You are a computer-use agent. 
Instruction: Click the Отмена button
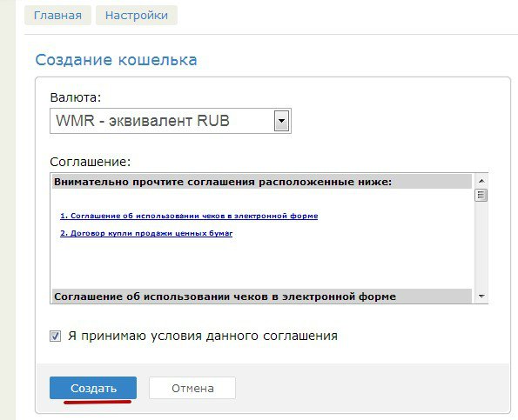point(192,388)
